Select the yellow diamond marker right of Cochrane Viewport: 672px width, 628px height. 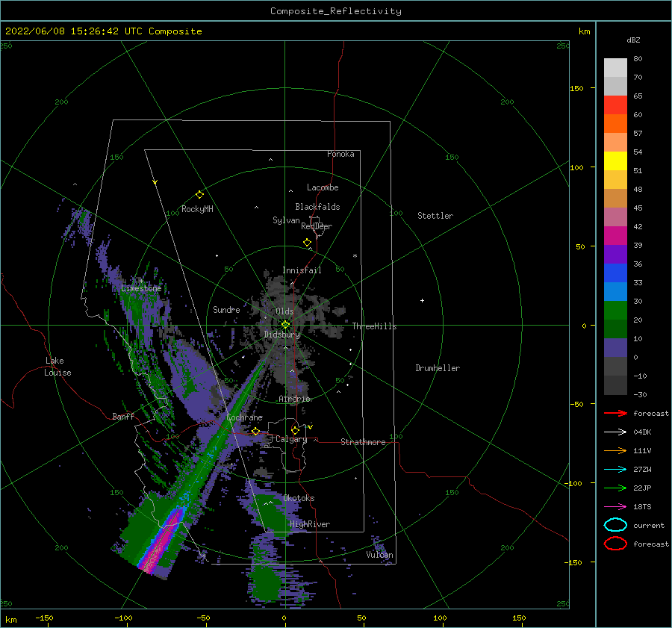pyautogui.click(x=255, y=432)
